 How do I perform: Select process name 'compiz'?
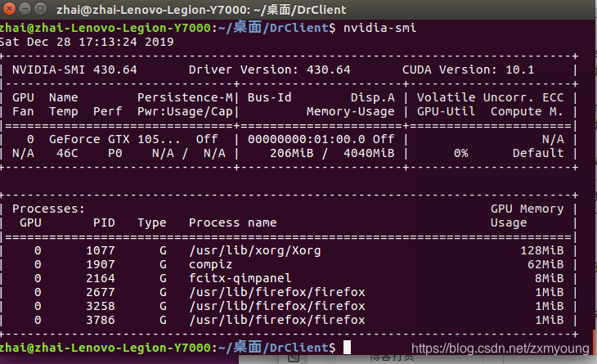[x=210, y=264]
